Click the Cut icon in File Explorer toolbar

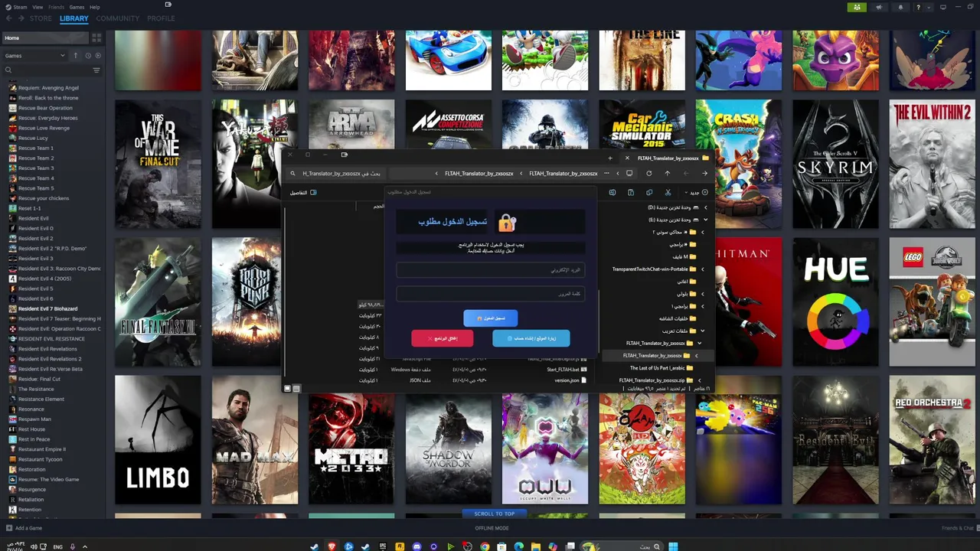click(668, 192)
